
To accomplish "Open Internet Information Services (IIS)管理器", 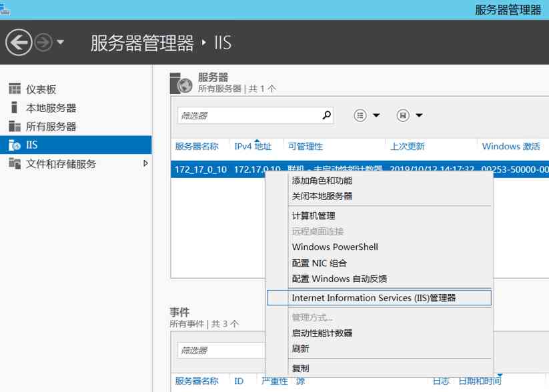I will (376, 297).
